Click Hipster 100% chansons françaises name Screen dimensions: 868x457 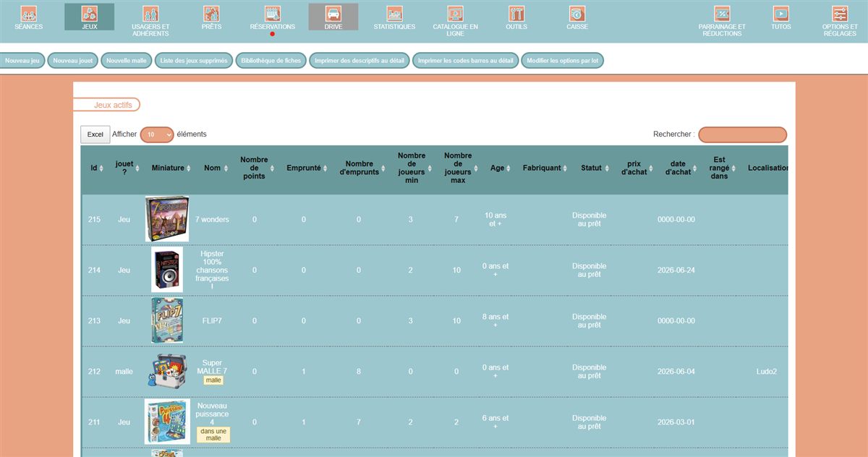click(x=212, y=270)
